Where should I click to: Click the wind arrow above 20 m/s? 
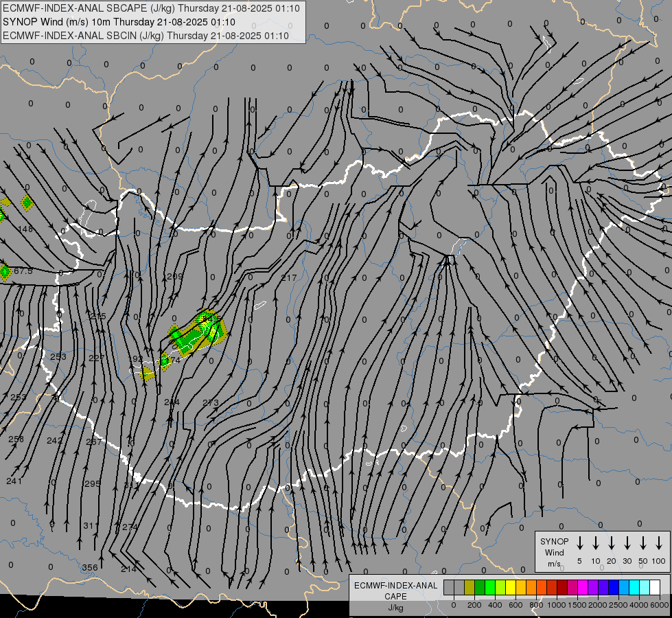(611, 543)
